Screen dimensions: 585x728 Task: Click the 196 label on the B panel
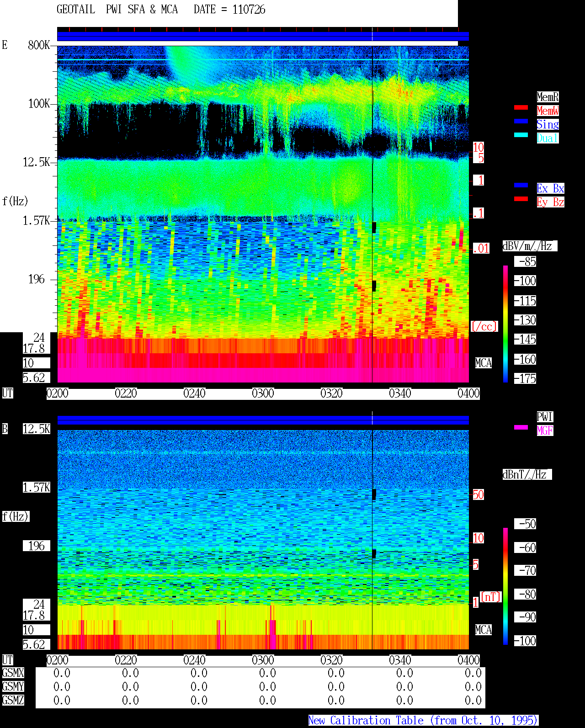click(x=37, y=546)
